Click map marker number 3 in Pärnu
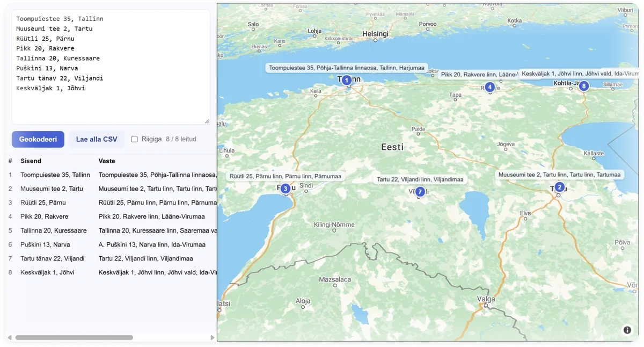644x347 pixels. (286, 189)
